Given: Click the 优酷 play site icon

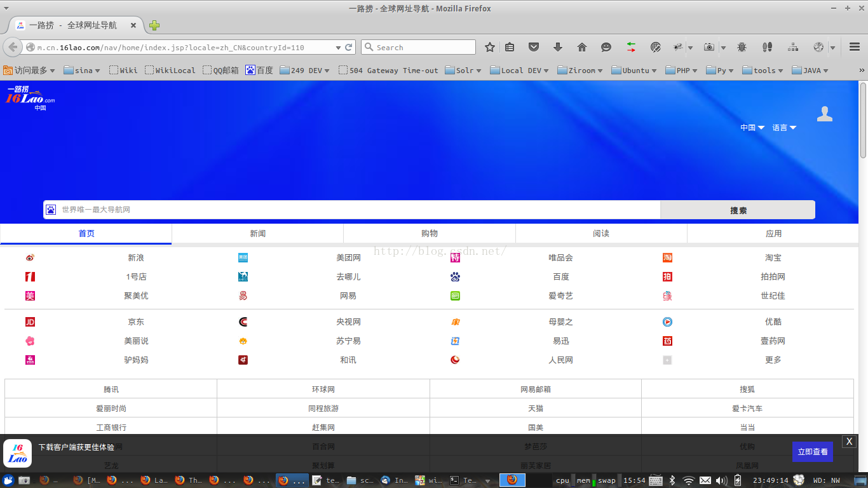Looking at the screenshot, I should [x=667, y=322].
